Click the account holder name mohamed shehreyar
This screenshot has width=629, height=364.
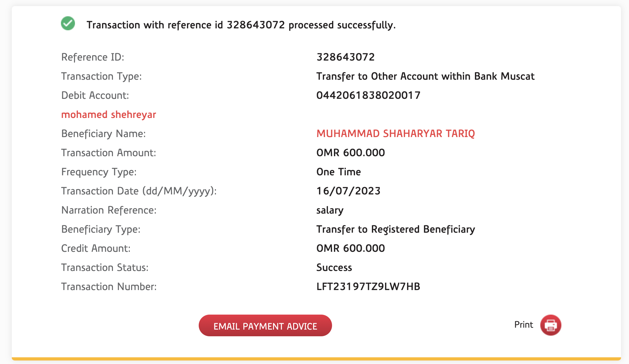coord(108,114)
